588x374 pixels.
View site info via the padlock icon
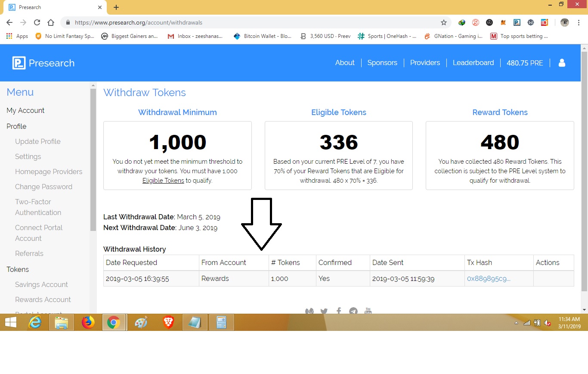[68, 22]
